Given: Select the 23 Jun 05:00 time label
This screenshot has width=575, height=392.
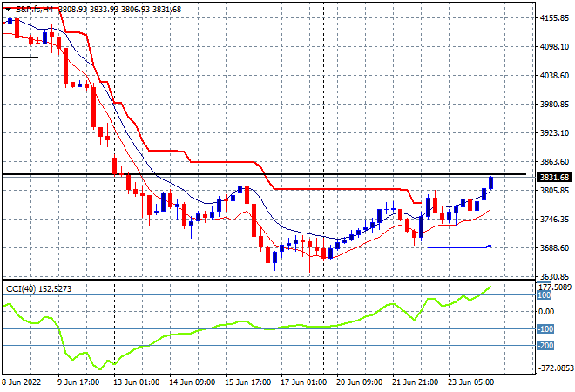Looking at the screenshot, I should click(x=470, y=382).
